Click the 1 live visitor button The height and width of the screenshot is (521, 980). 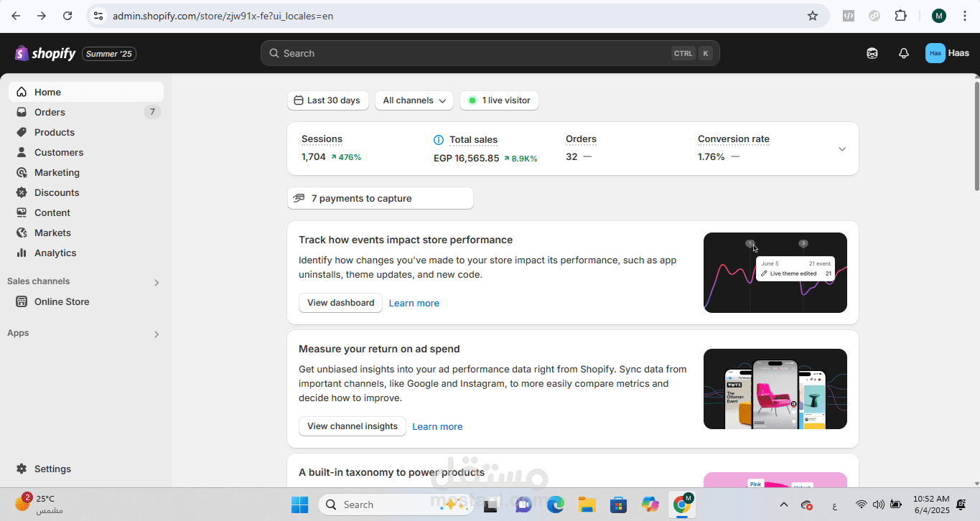(499, 100)
